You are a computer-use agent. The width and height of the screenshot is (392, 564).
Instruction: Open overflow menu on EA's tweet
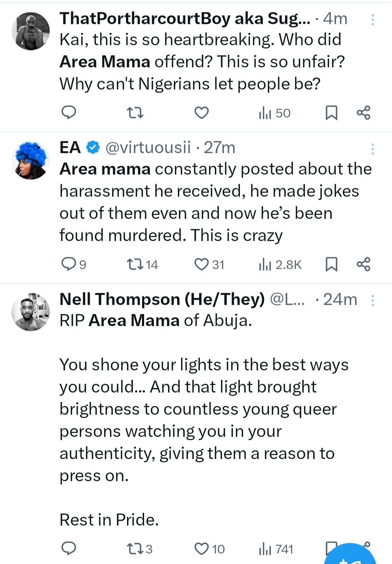pyautogui.click(x=372, y=149)
